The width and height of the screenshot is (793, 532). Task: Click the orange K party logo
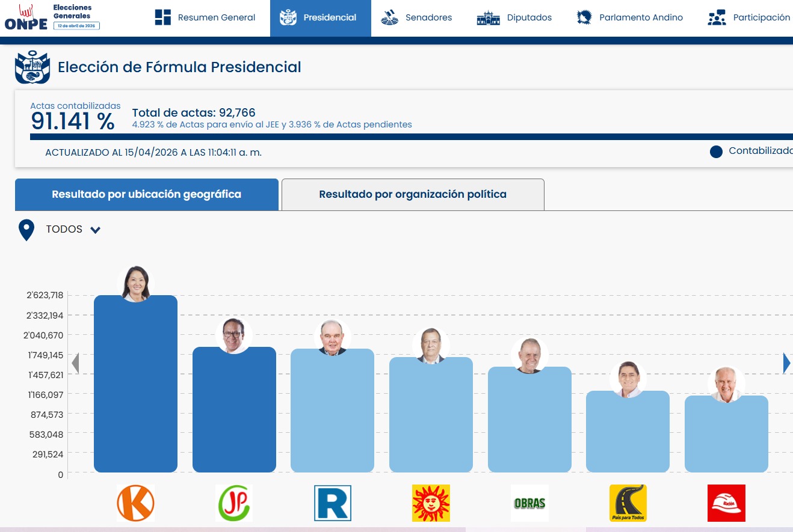tap(135, 503)
